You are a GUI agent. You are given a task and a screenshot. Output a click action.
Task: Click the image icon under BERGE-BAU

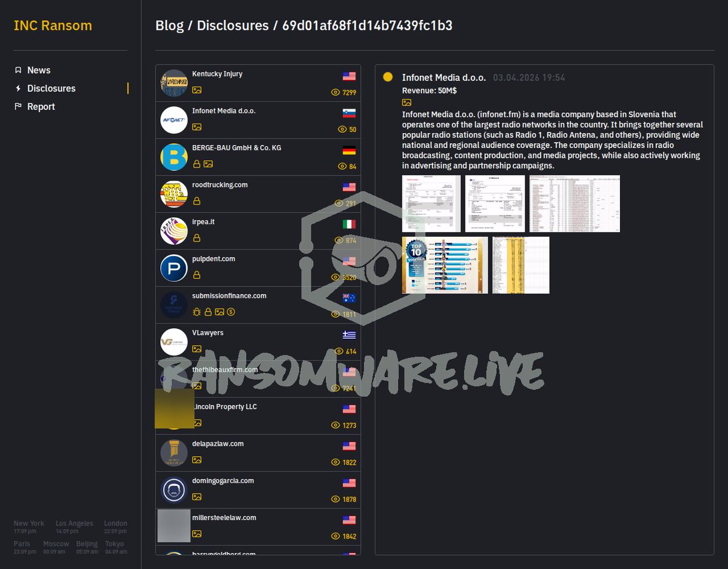click(x=208, y=164)
